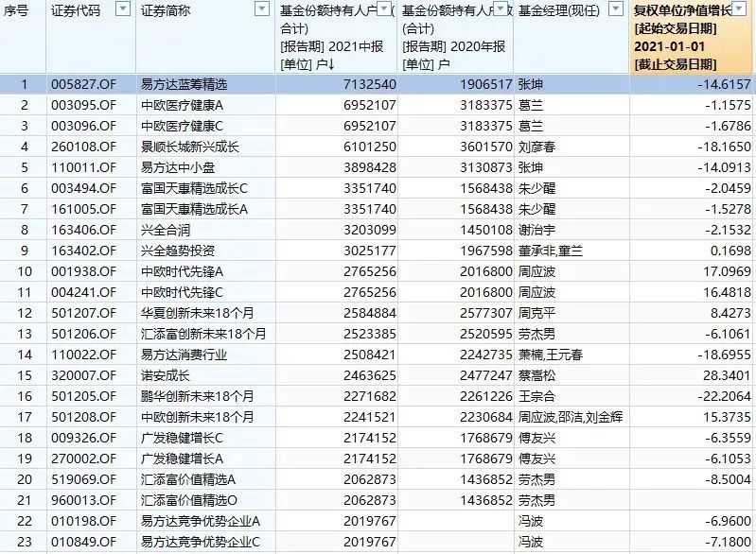The width and height of the screenshot is (756, 554).
Task: Select cell 005827.OF
Action: click(x=84, y=84)
